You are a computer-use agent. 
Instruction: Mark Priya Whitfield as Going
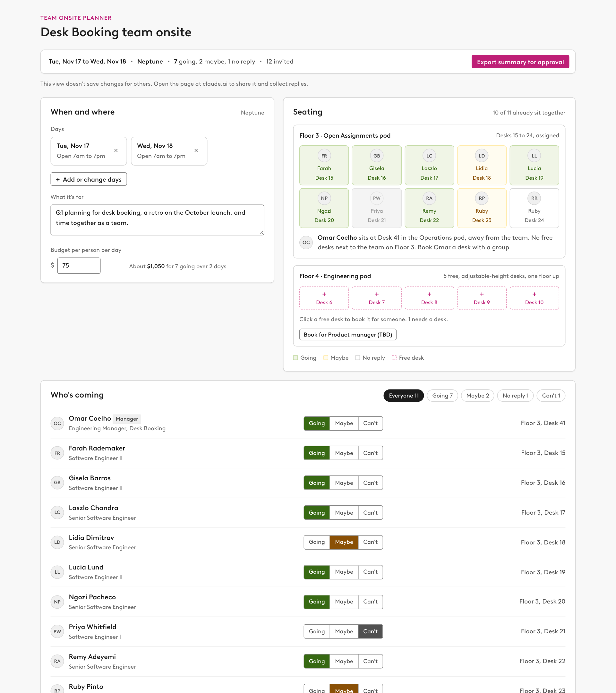click(x=317, y=631)
